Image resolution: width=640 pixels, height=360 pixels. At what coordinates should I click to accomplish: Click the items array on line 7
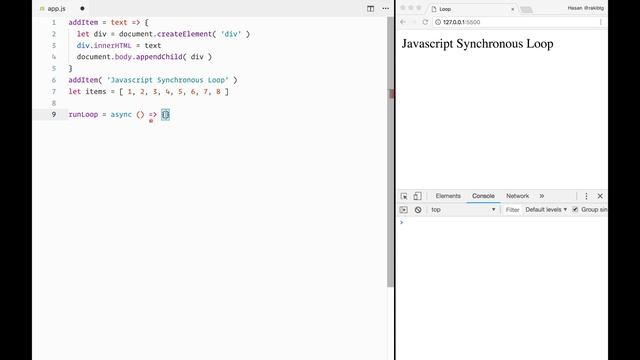[174, 91]
